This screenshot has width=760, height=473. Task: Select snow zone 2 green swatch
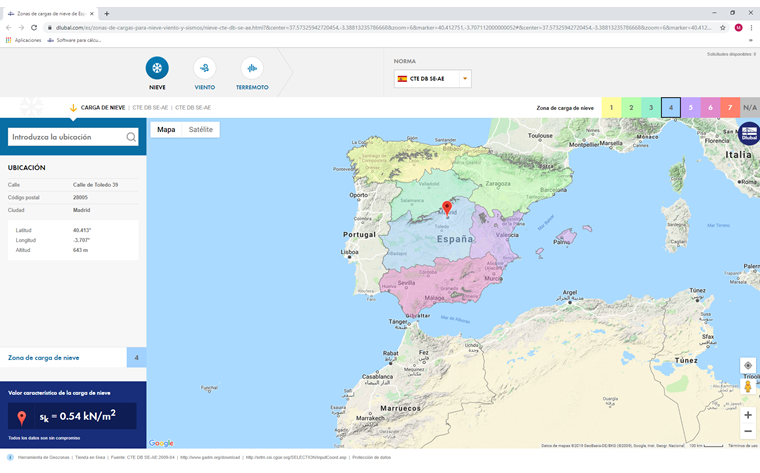[x=632, y=108]
